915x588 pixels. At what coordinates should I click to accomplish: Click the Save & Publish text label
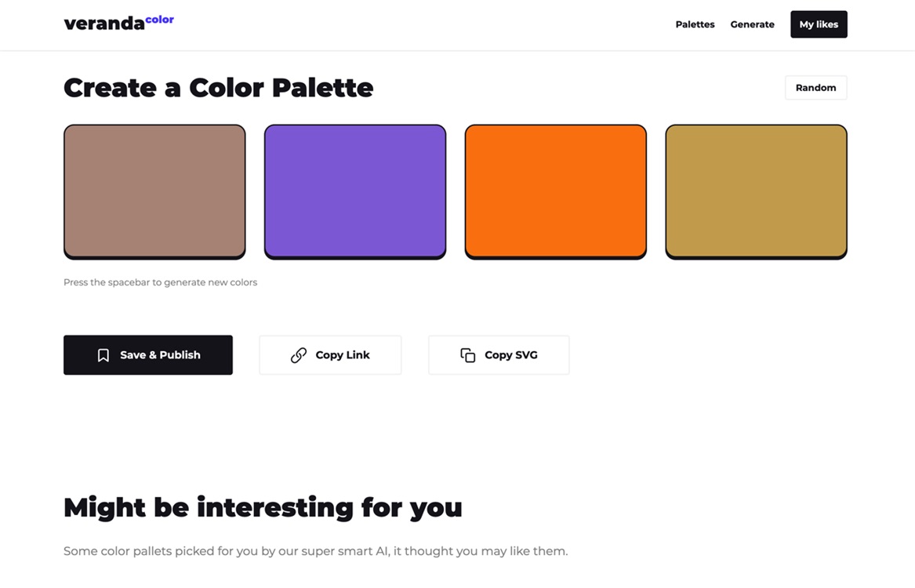pos(160,355)
